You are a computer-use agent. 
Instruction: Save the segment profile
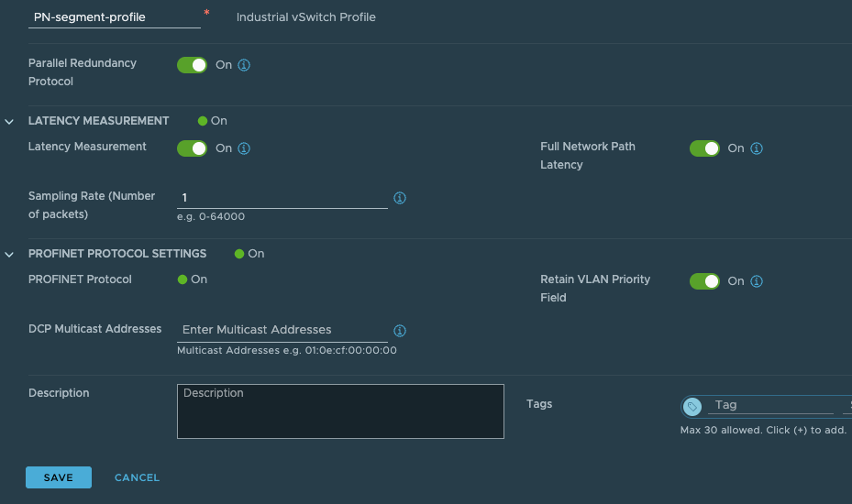[x=59, y=477]
